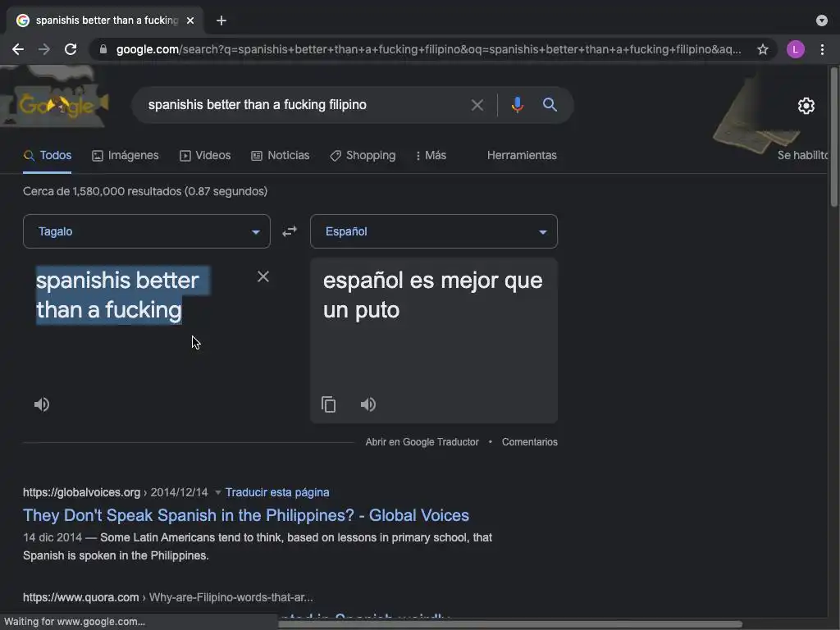Image resolution: width=840 pixels, height=630 pixels.
Task: Copy the Spanish translation
Action: (328, 404)
